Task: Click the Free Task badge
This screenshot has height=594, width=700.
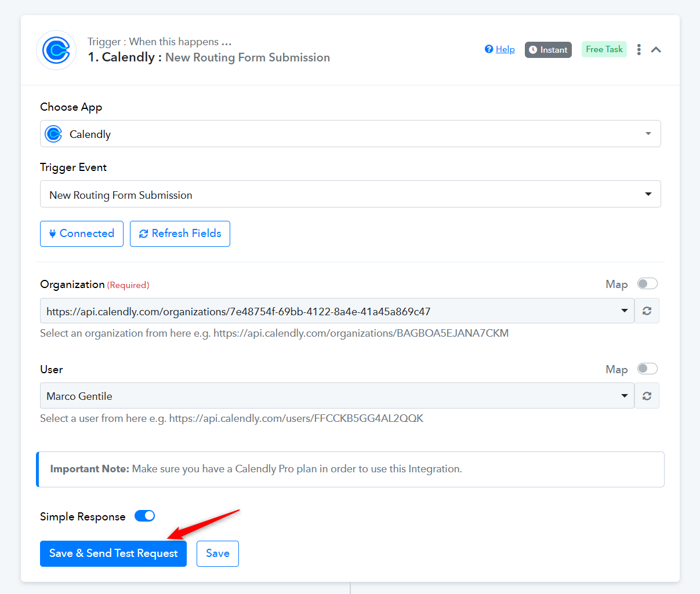Action: click(x=604, y=49)
